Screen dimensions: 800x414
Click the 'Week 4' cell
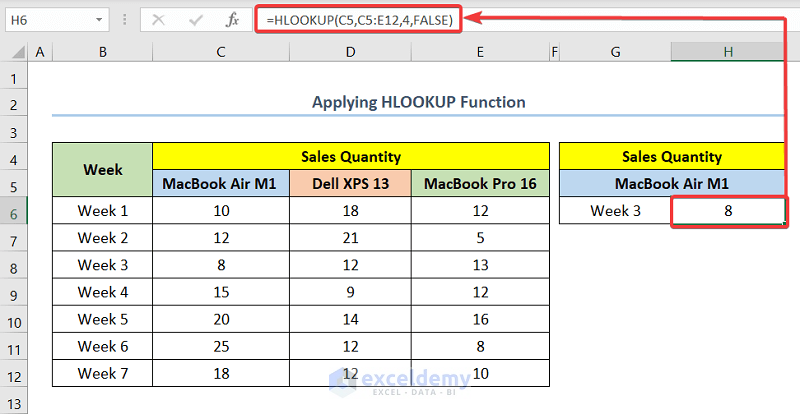tap(103, 292)
